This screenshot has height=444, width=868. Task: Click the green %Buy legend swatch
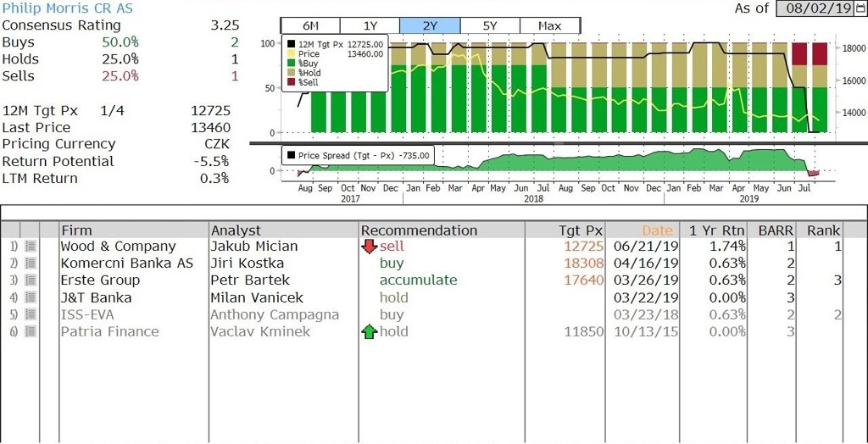(291, 63)
